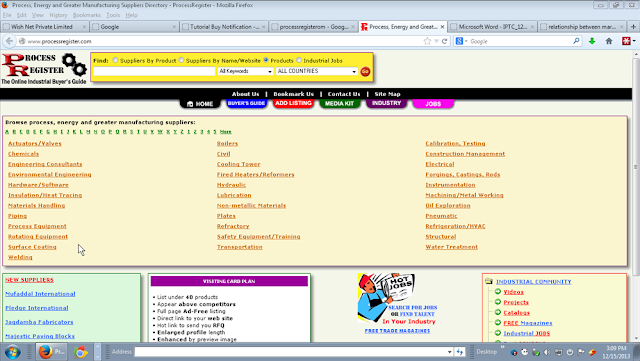The height and width of the screenshot is (361, 640).
Task: Click the page vertical scrollbar
Action: point(636,167)
